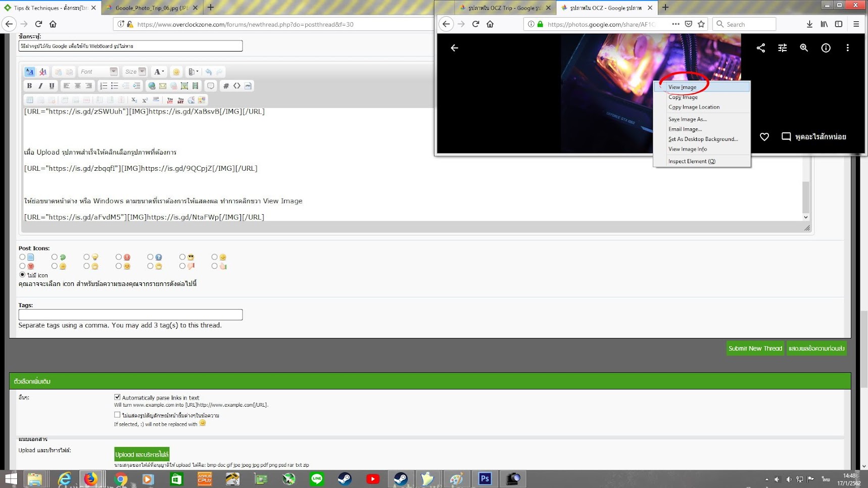Viewport: 868px width, 488px height.
Task: Insert a smiley from the editor toolbar
Action: (176, 72)
